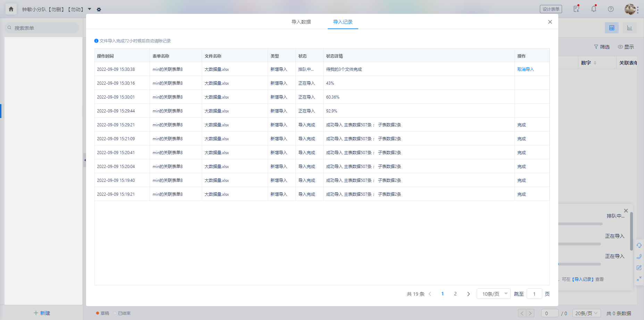Click previous page button in background table

(522, 313)
